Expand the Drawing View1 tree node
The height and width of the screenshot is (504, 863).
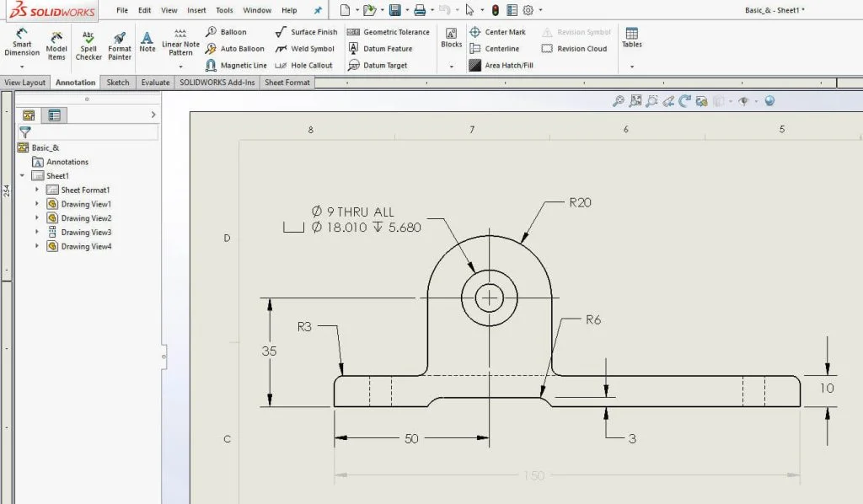(37, 204)
